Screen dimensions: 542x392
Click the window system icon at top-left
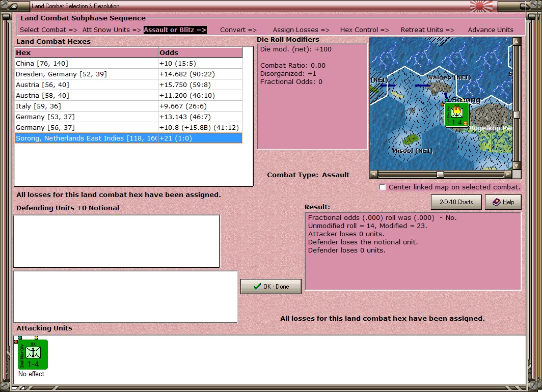pyautogui.click(x=13, y=6)
